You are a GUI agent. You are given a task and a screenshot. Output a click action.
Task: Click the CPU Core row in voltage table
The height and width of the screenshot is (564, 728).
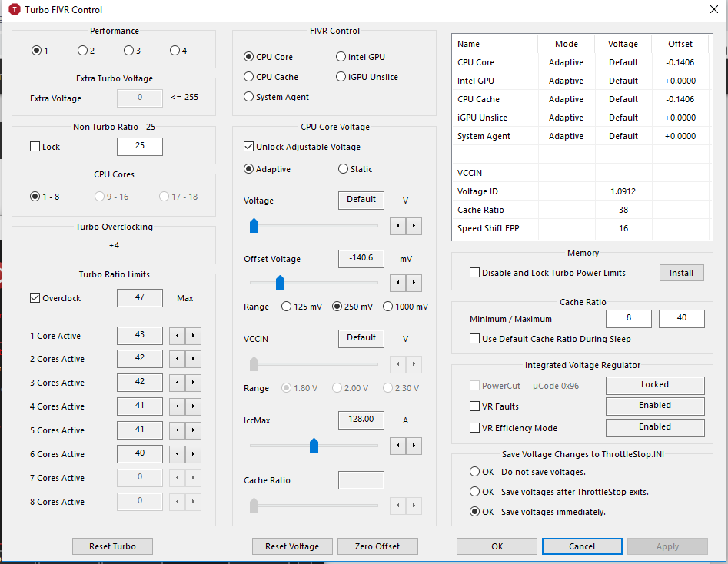tap(582, 62)
